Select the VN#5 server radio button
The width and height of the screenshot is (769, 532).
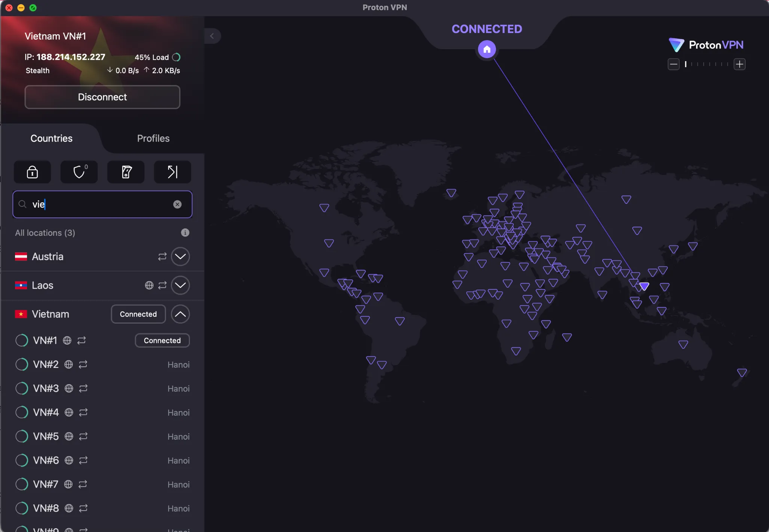[x=21, y=436]
